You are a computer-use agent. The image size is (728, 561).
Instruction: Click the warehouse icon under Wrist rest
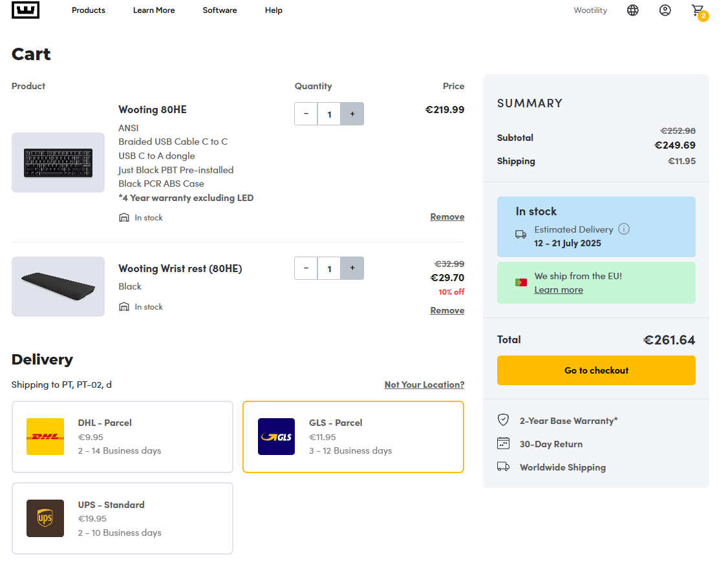tap(124, 306)
